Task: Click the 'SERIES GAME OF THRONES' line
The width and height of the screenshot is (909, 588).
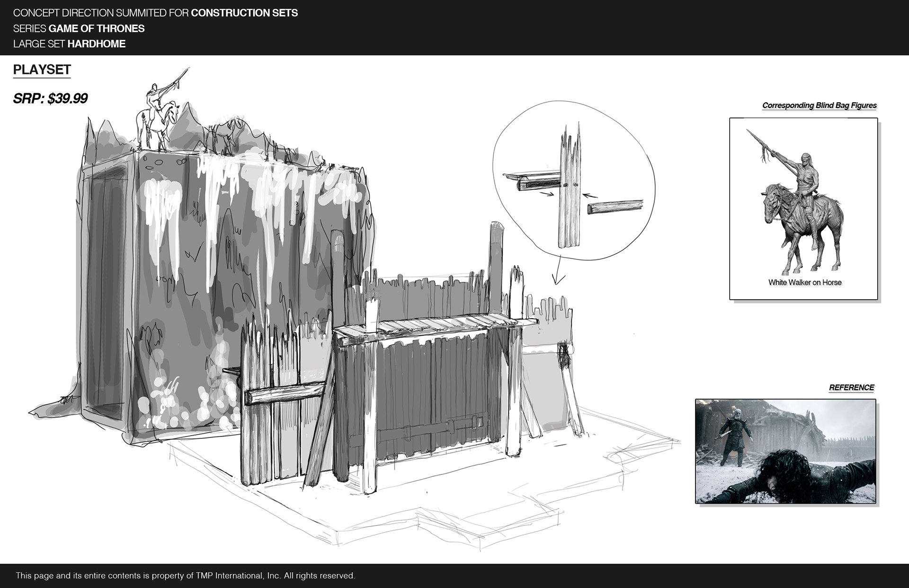Action: point(79,28)
